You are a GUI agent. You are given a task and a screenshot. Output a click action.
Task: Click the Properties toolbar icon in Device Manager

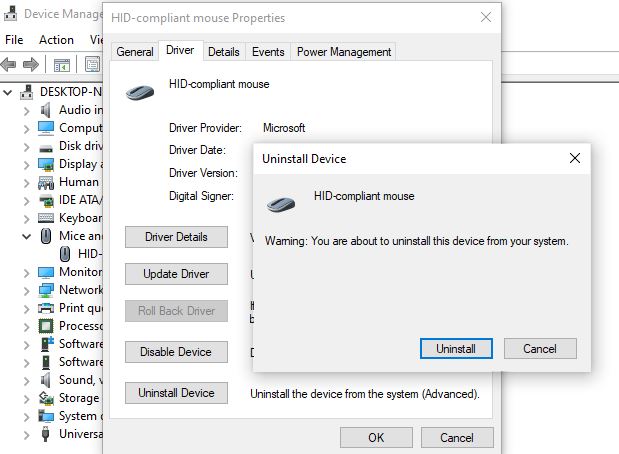[92, 65]
